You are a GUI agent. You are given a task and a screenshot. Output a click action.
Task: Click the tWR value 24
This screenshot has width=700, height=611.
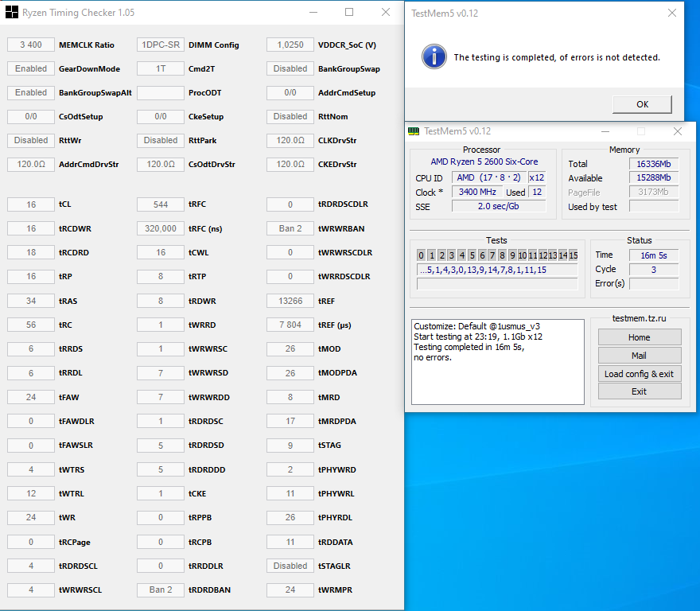[x=31, y=517]
